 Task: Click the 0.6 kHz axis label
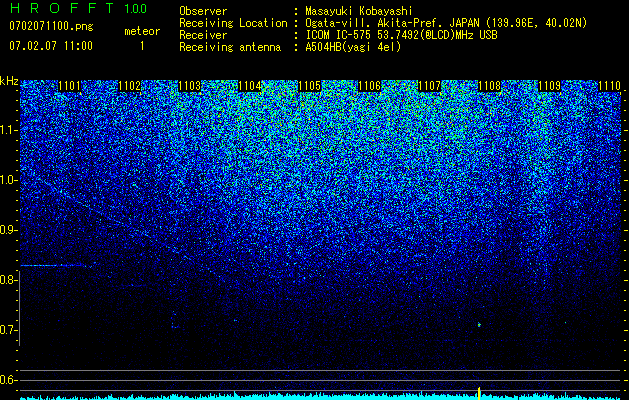click(8, 380)
